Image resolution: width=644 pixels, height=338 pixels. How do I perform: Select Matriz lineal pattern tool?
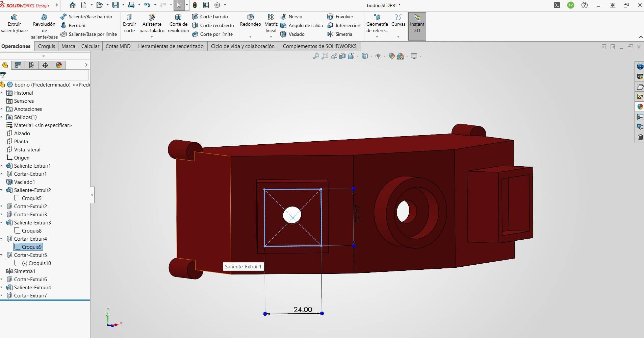[271, 24]
